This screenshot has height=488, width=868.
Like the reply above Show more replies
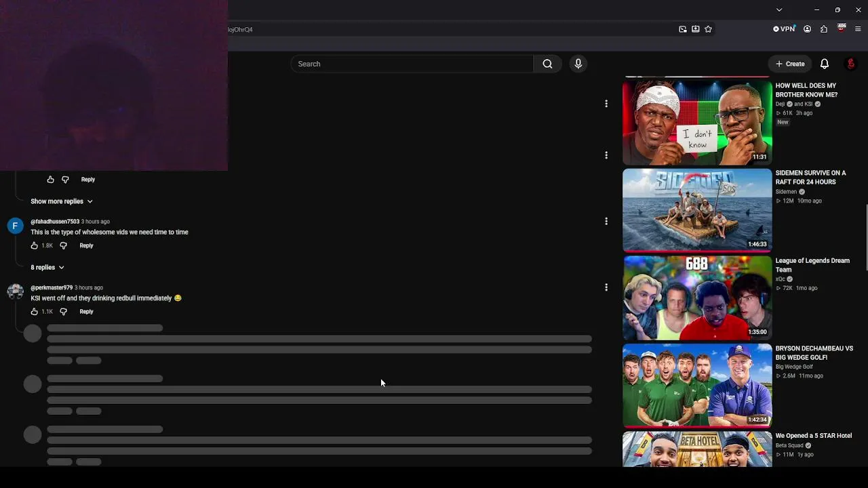click(50, 180)
